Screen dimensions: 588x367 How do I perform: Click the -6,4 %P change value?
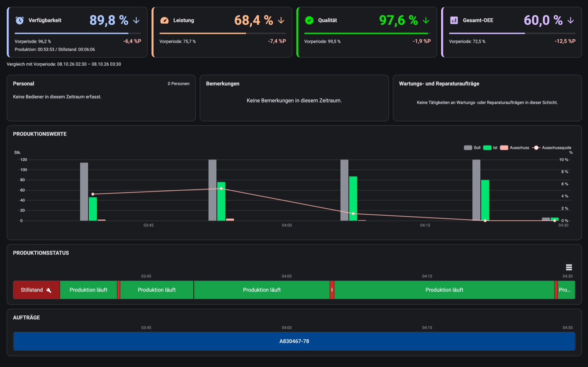tap(132, 41)
